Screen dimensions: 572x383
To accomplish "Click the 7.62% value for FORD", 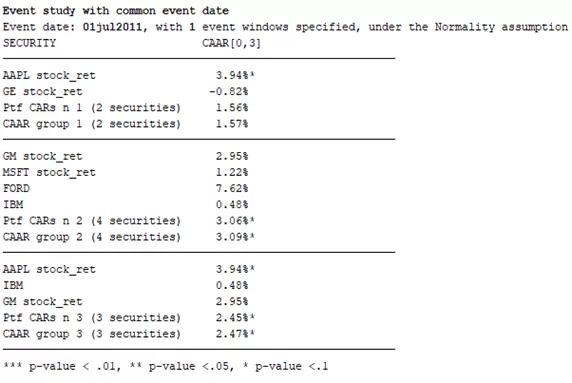I will [x=232, y=188].
